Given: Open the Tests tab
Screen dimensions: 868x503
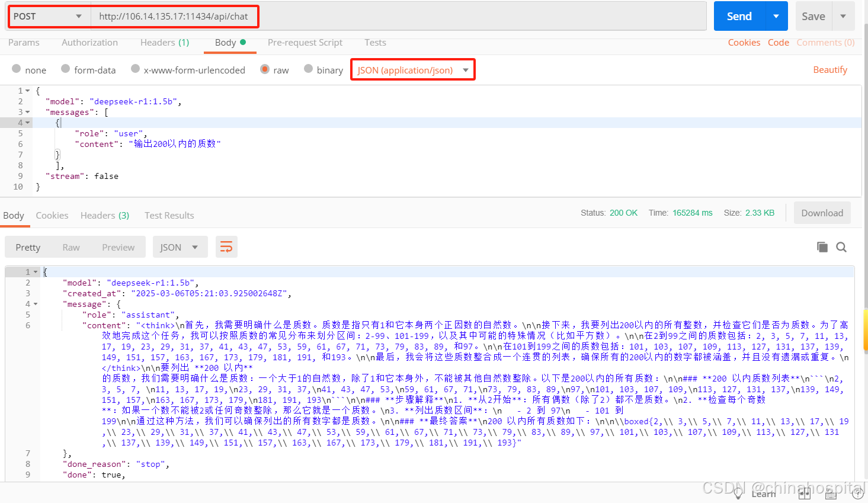Looking at the screenshot, I should pyautogui.click(x=375, y=43).
